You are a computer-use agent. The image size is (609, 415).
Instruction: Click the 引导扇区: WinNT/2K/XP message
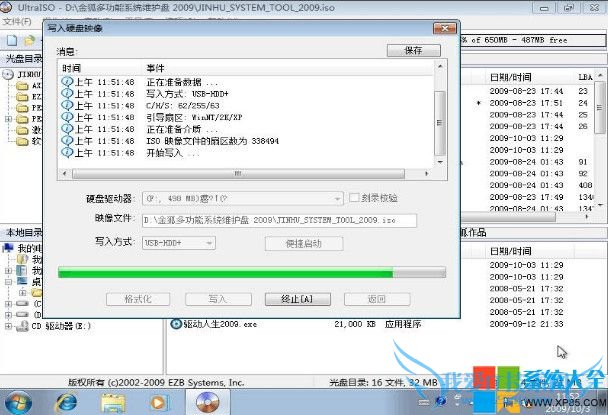[x=194, y=117]
